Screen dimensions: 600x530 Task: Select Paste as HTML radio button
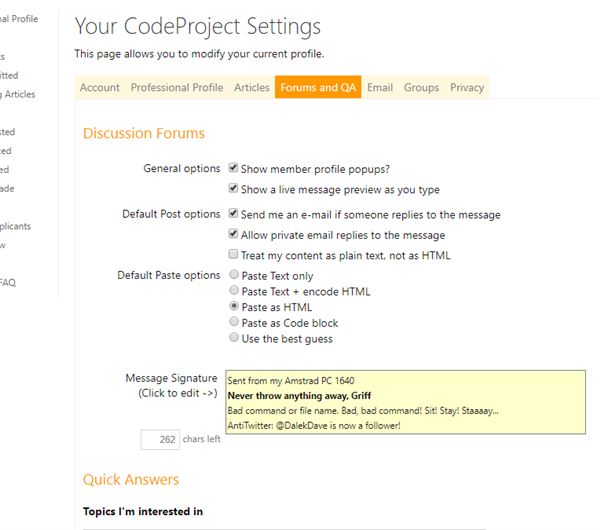coord(234,306)
